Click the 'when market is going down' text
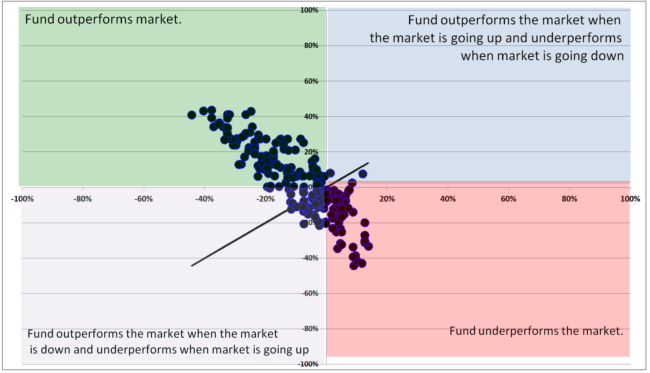The image size is (650, 373). 542,56
